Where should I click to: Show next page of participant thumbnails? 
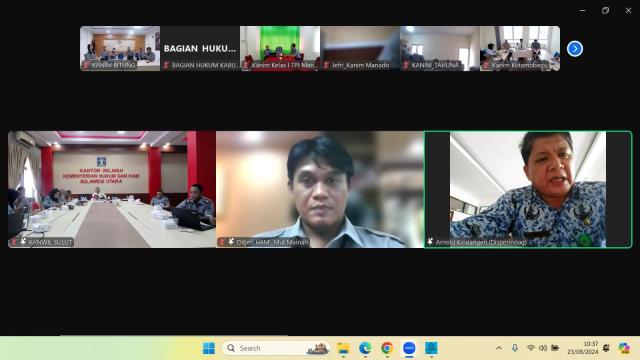coord(575,49)
